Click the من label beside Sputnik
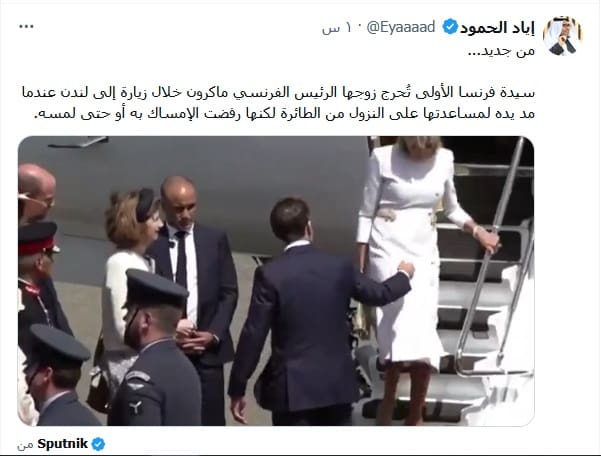Screen dimensions: 601x456 point(25,446)
